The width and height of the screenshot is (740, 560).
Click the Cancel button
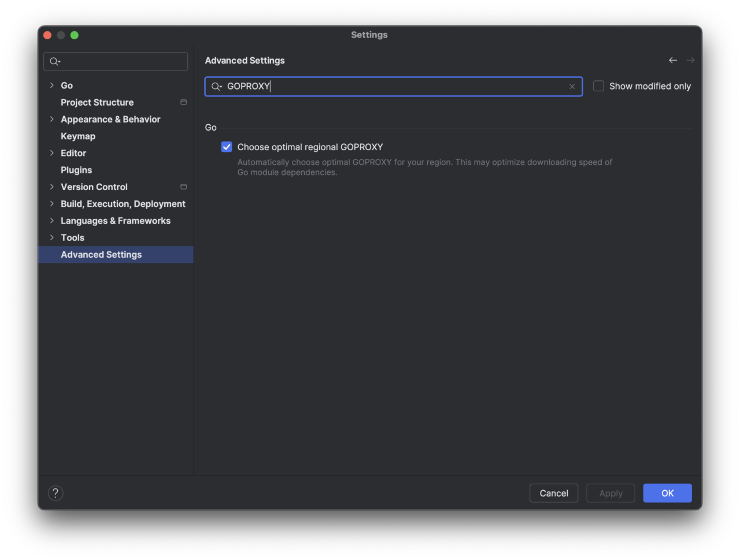554,493
